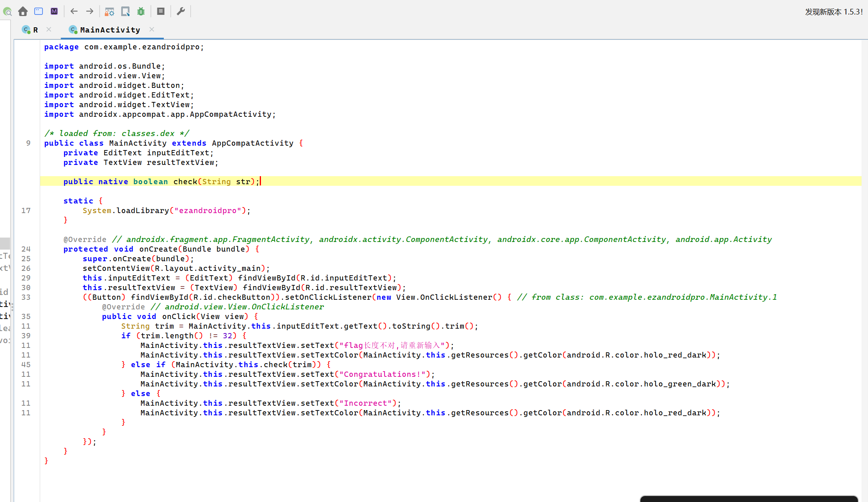This screenshot has height=502, width=868.
Task: Click line number 24 in gutter
Action: [x=26, y=249]
